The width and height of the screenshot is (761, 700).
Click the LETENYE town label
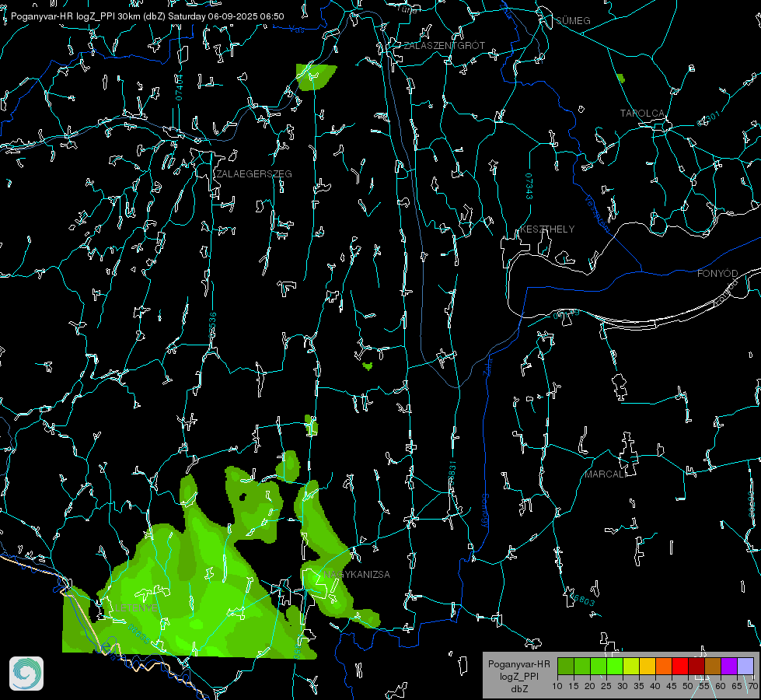coord(136,608)
